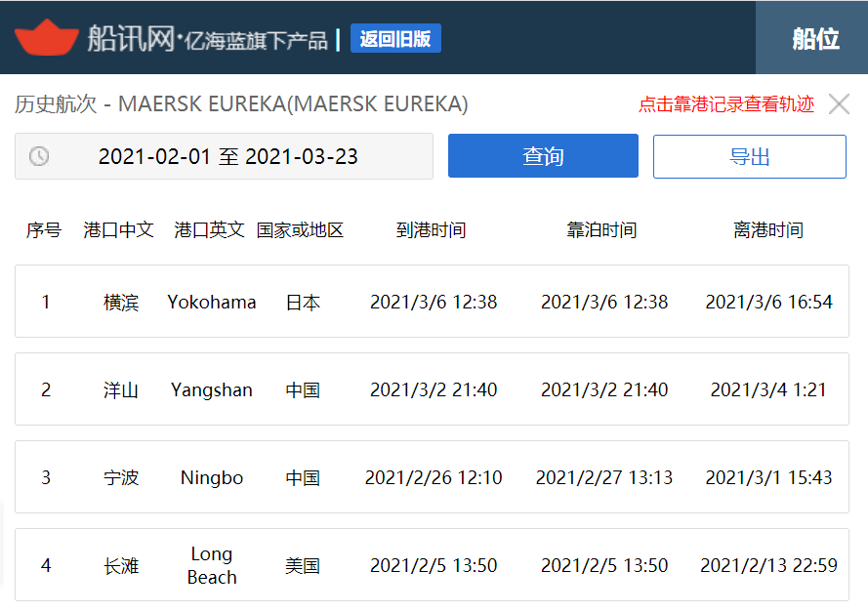Screen dimensions: 868x612
Task: Click the 查询 search button
Action: click(543, 156)
